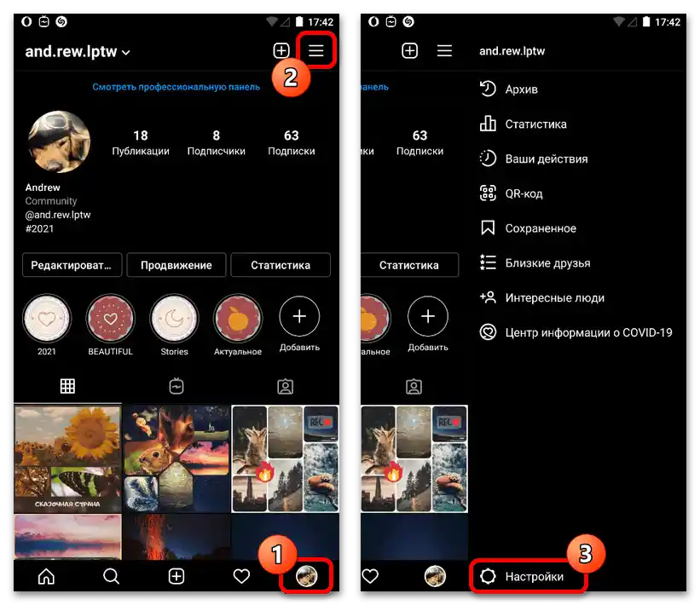Open 63 Подписки on right screen
Image resolution: width=700 pixels, height=605 pixels.
coord(419,142)
